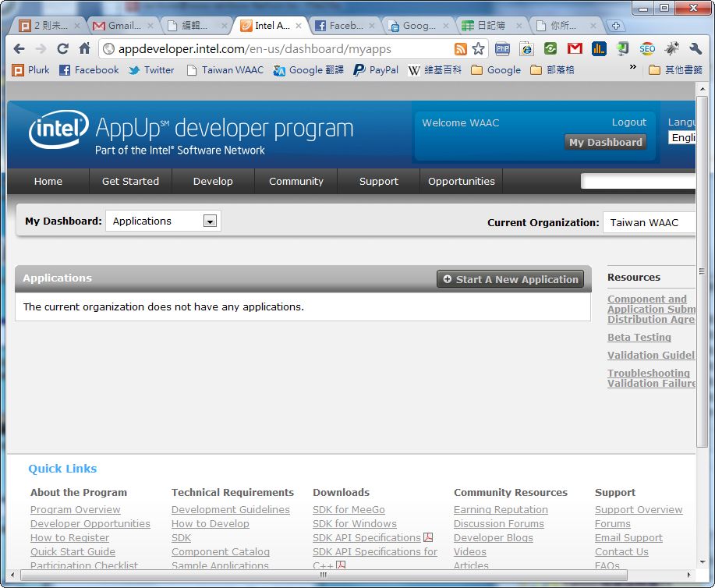Click Start A New Application button
Viewport: 715px width, 588px height.
tap(510, 279)
